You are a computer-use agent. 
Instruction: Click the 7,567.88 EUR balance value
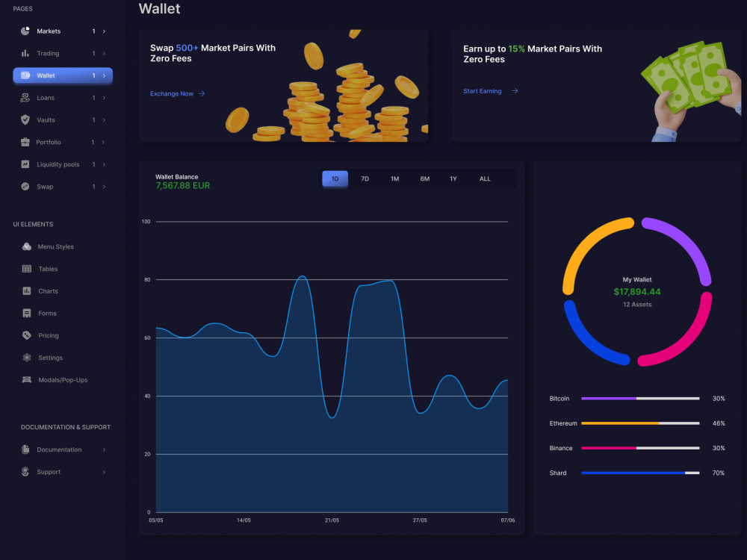point(183,186)
